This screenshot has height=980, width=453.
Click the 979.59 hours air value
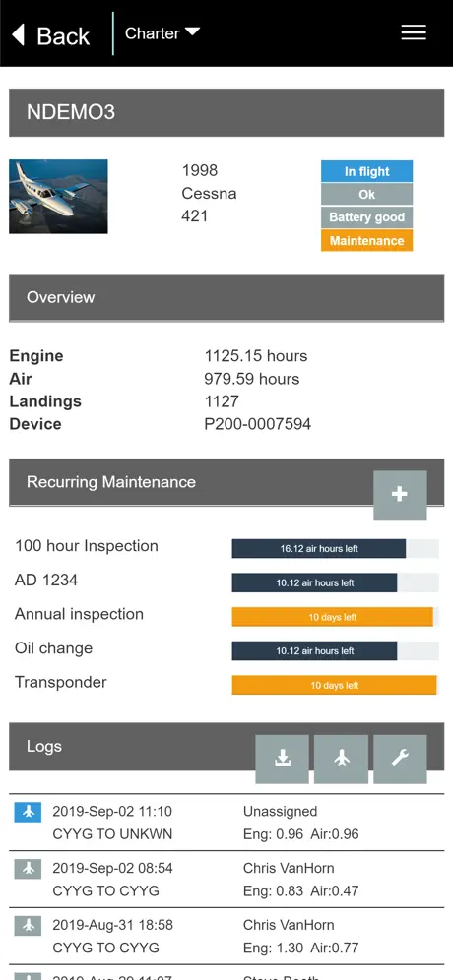click(x=251, y=379)
